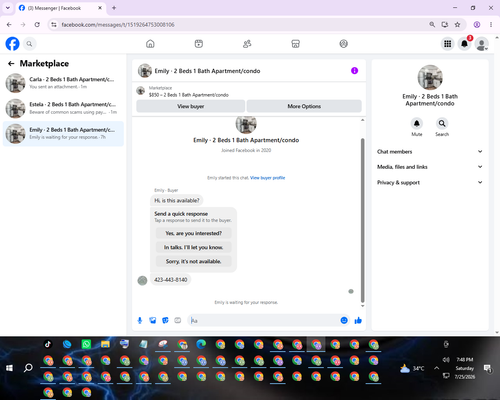Open File Explorer from the taskbar

tap(105, 344)
